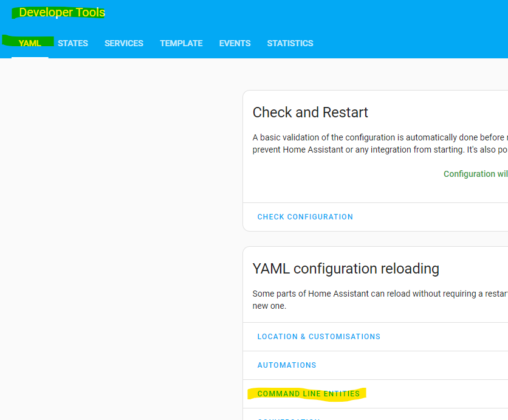Switch to the STATES tab
The height and width of the screenshot is (420, 508).
(73, 43)
